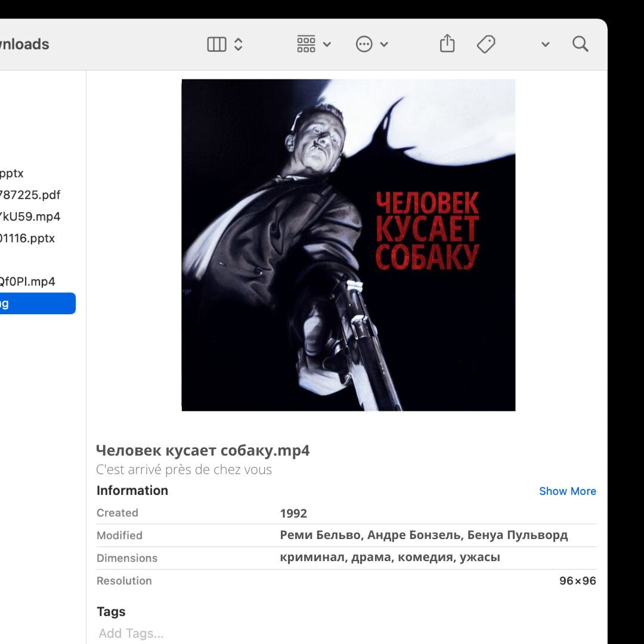Click the Add Tags field
The height and width of the screenshot is (644, 644).
pos(131,633)
